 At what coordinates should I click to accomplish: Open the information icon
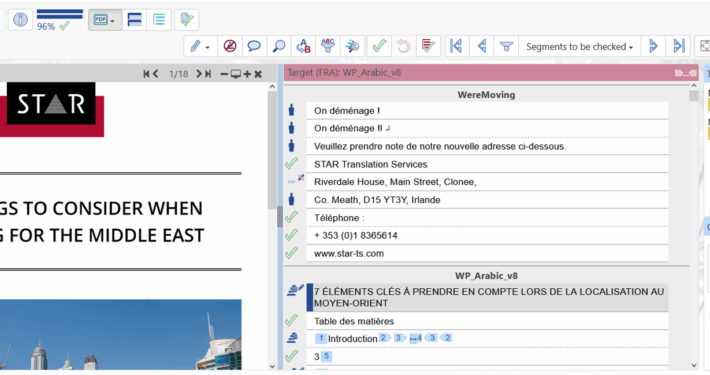(x=20, y=19)
